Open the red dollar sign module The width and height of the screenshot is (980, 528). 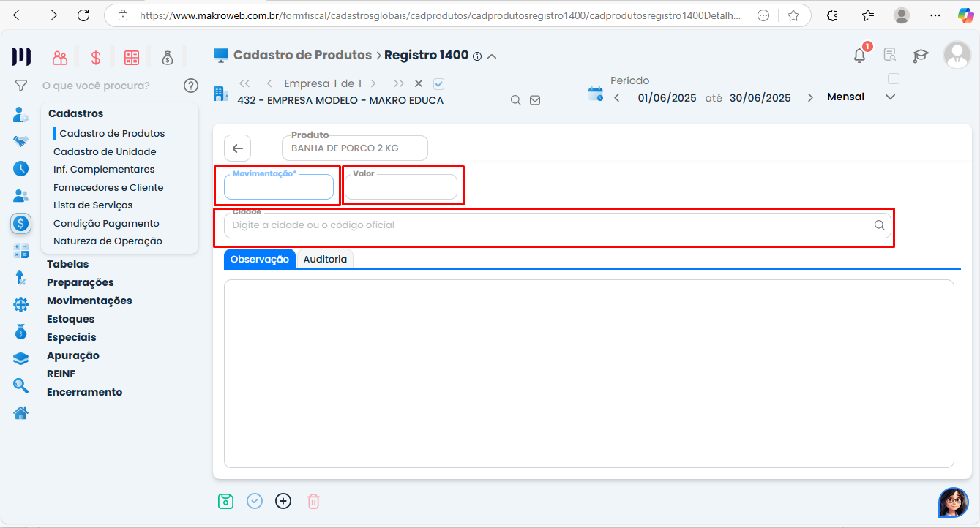click(x=96, y=58)
